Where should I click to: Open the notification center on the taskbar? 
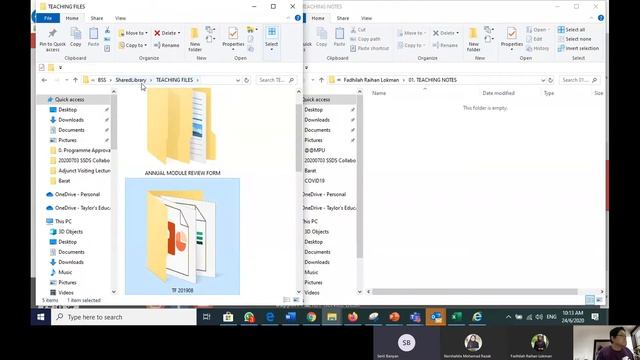click(595, 317)
